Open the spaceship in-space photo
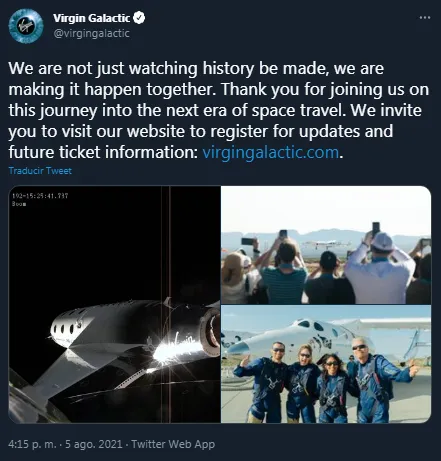 tap(114, 304)
